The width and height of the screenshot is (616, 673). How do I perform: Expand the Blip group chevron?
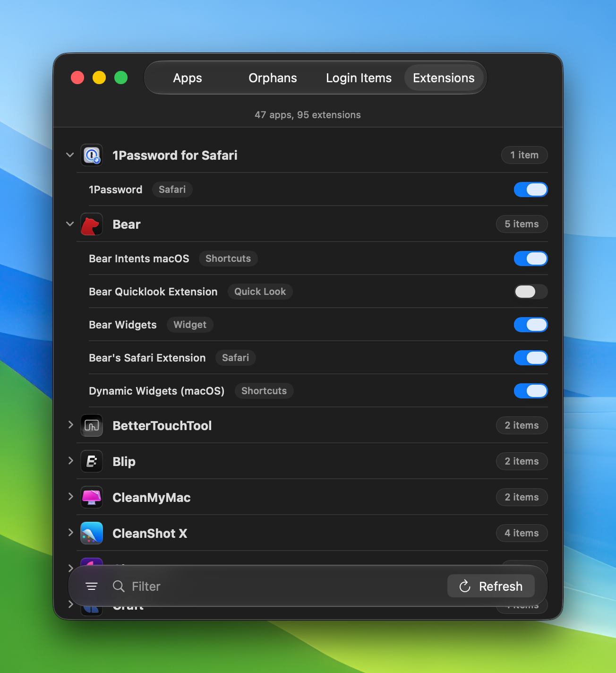point(70,461)
